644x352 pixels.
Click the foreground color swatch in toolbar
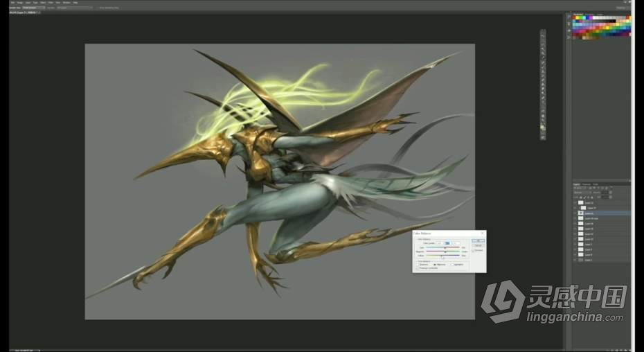coord(542,127)
